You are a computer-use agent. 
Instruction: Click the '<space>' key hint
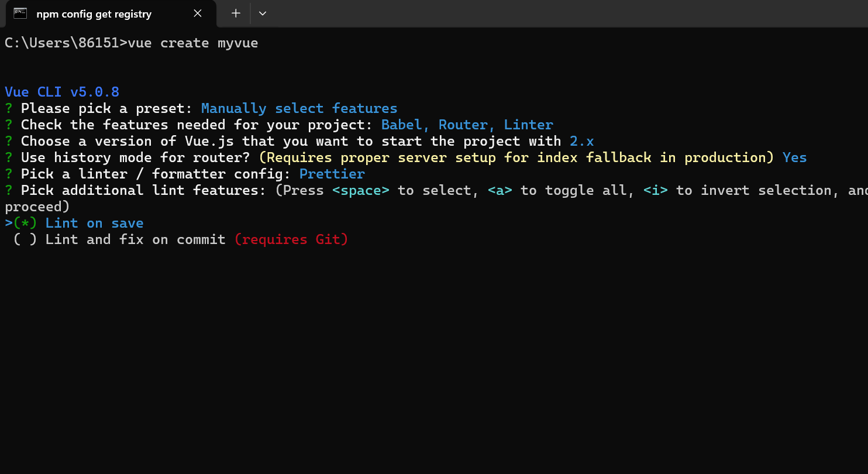[361, 190]
